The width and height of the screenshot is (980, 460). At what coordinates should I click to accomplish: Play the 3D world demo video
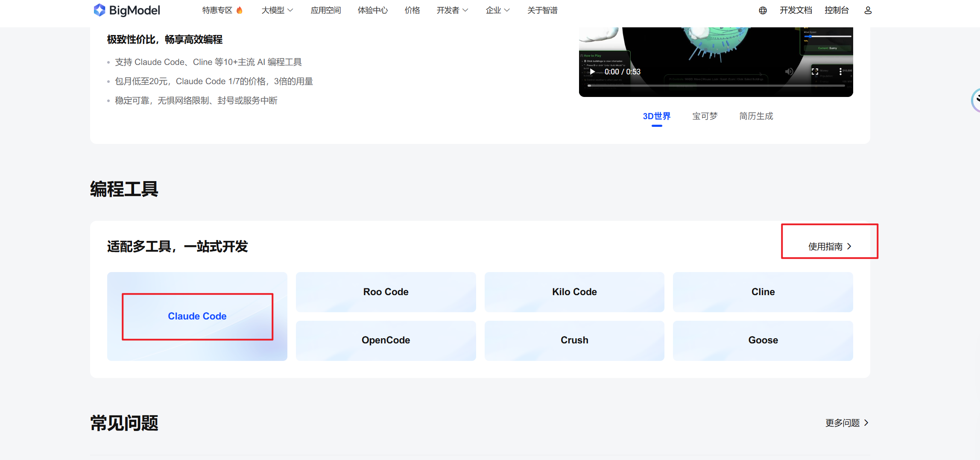pos(592,72)
